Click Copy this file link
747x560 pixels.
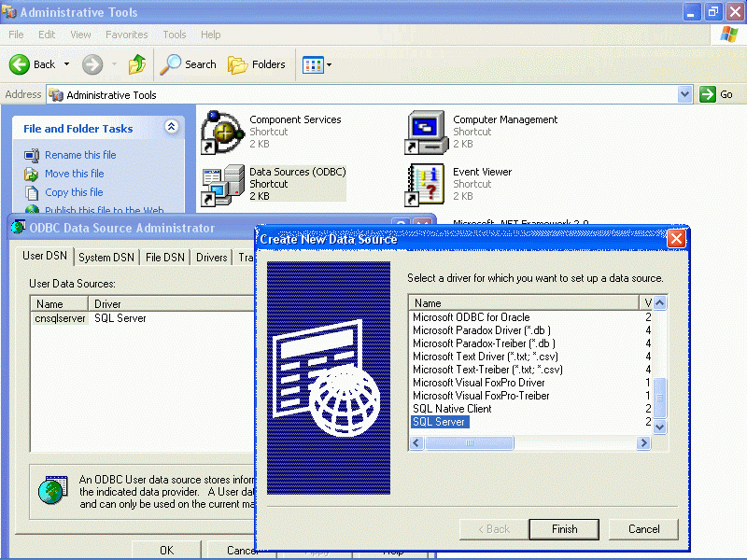tap(74, 192)
